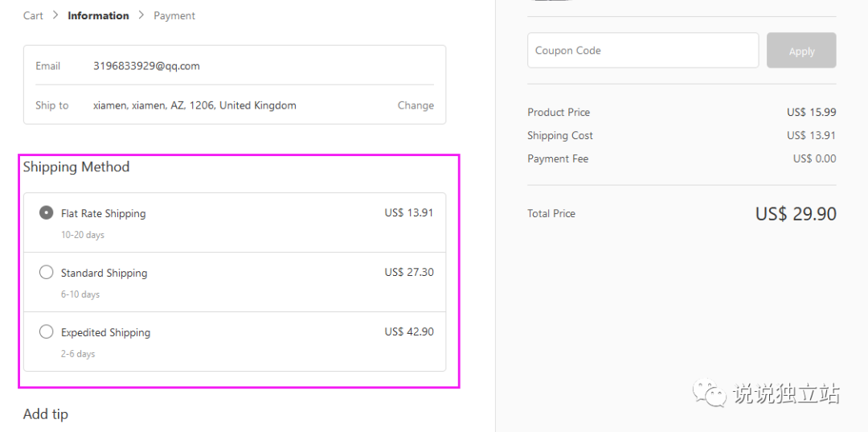The image size is (868, 432).
Task: Click the US$ 29.90 total price amount
Action: [796, 214]
